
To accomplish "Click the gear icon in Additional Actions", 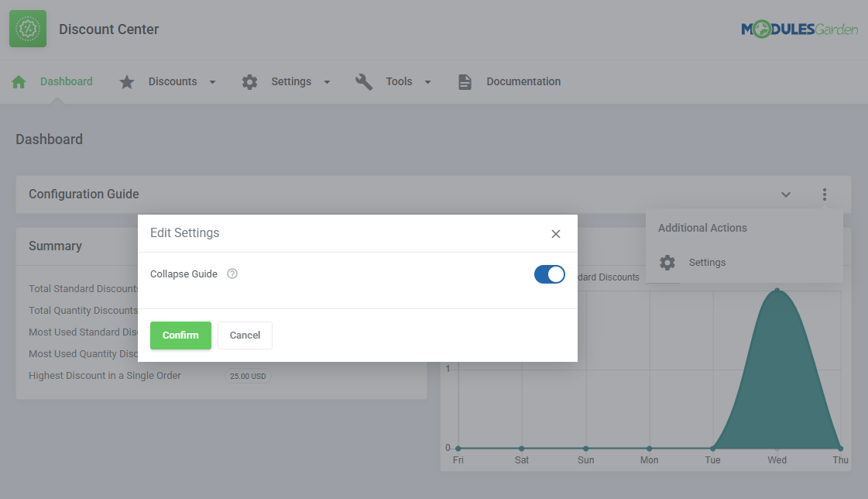I will (667, 263).
